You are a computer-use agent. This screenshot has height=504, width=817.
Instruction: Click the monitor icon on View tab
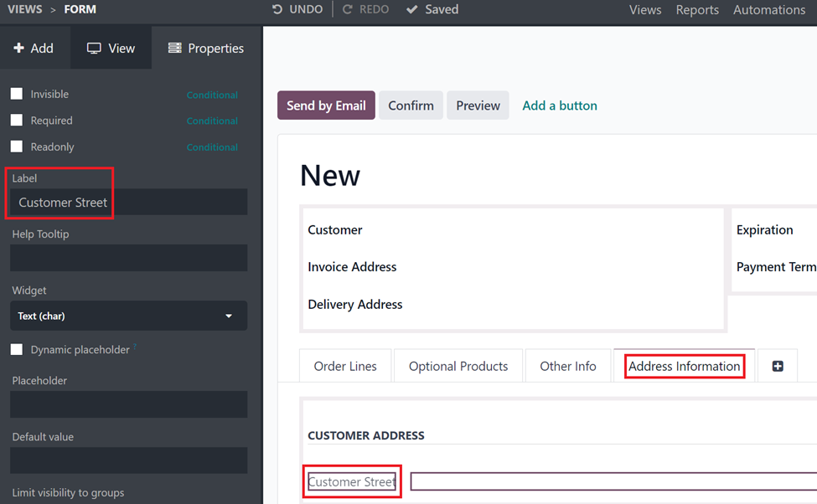[x=94, y=49]
